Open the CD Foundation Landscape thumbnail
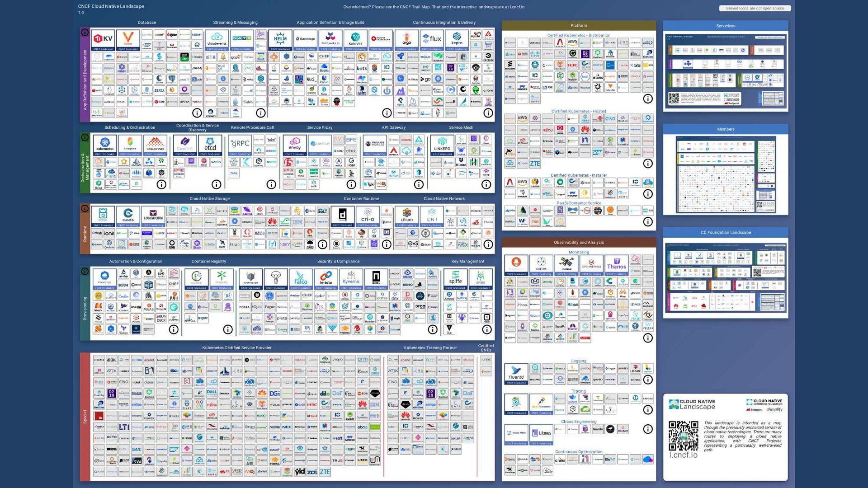 (x=726, y=277)
